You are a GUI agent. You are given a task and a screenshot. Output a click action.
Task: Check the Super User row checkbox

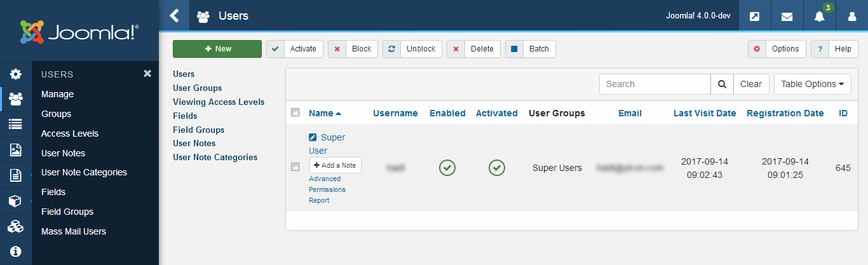pyautogui.click(x=295, y=167)
